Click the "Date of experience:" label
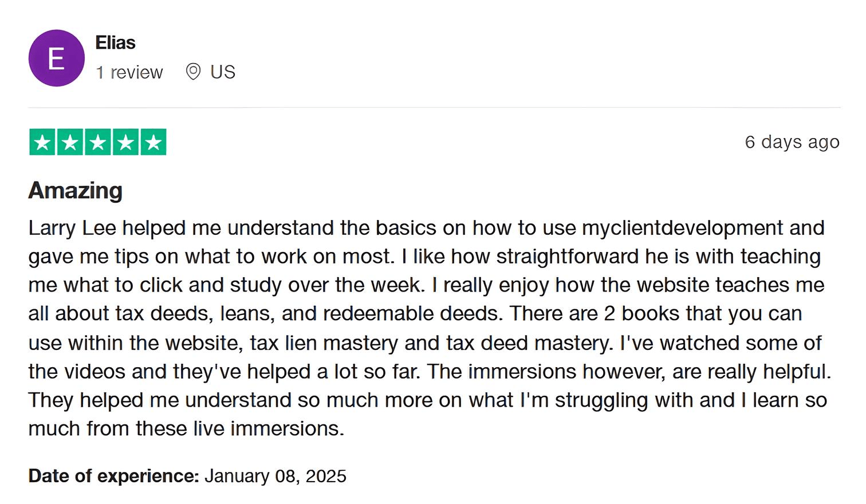Image resolution: width=866 pixels, height=504 pixels. (x=113, y=477)
